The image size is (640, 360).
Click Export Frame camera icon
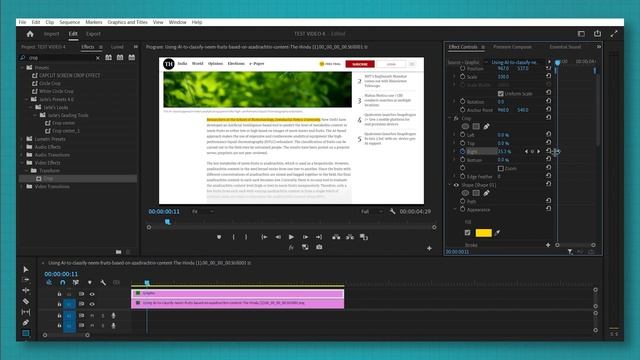pos(319,247)
